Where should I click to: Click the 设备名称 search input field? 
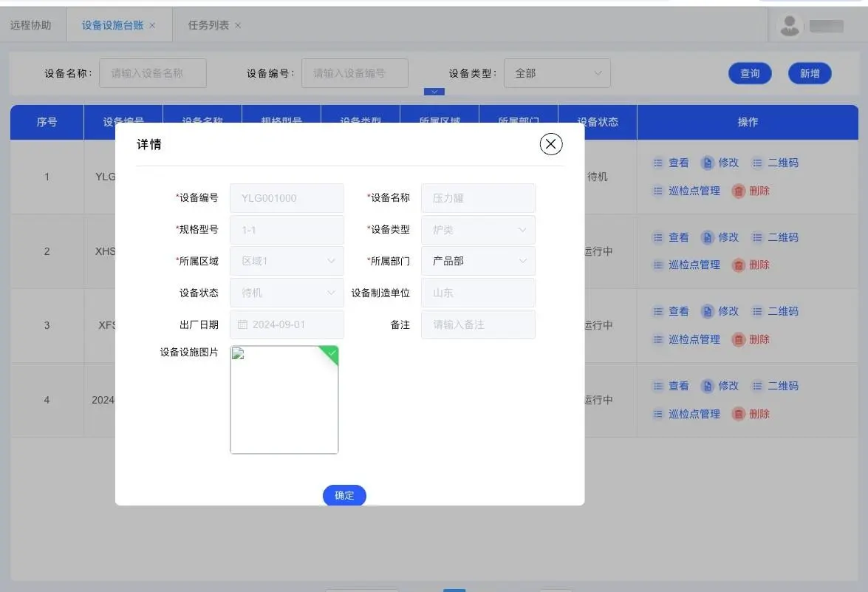point(153,73)
